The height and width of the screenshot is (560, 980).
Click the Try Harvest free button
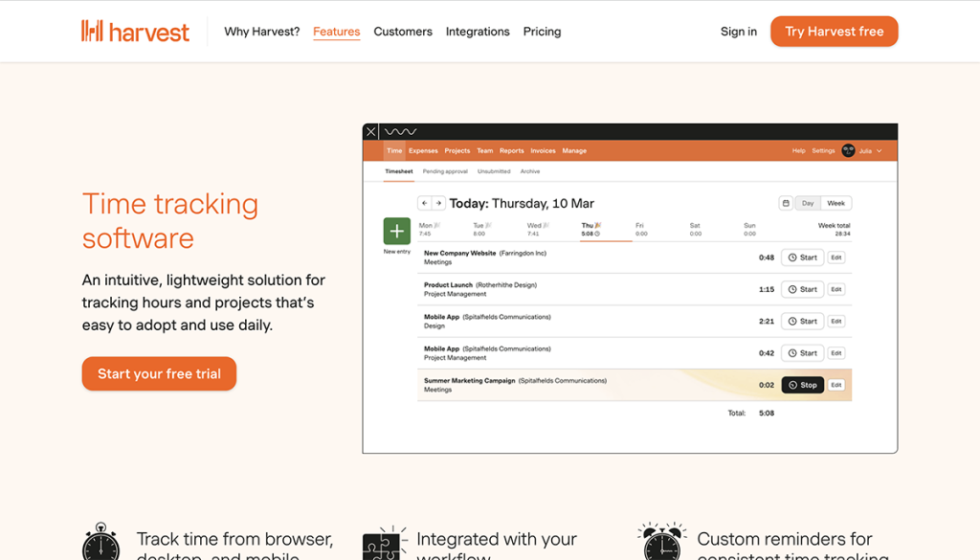pyautogui.click(x=834, y=32)
